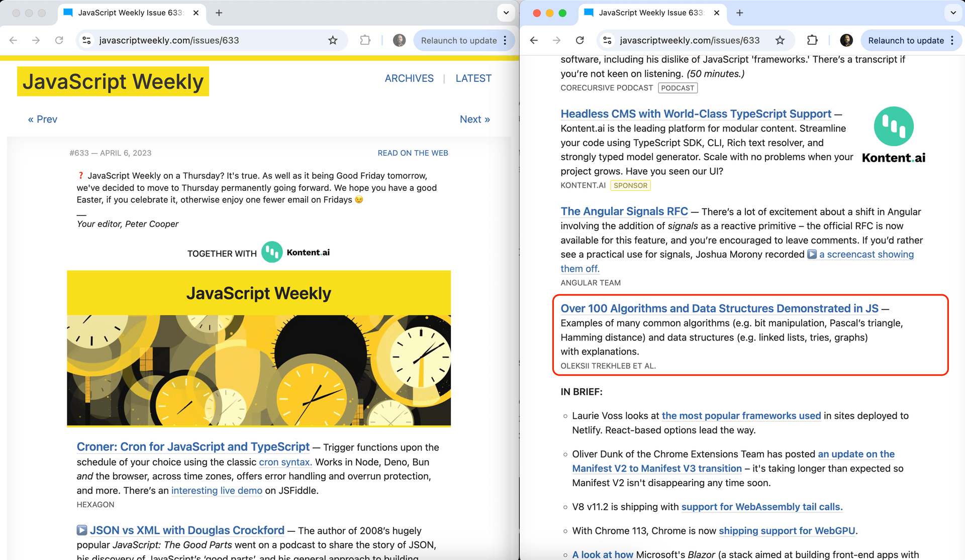Open profile avatar in left window toolbar
Screen dimensions: 965x560
point(399,40)
